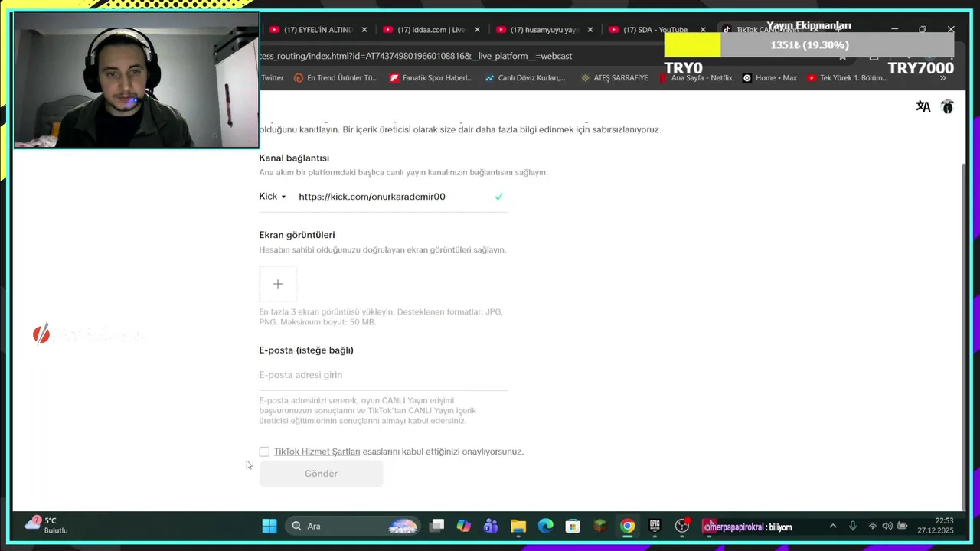Open Twitter bookmark

(x=272, y=78)
